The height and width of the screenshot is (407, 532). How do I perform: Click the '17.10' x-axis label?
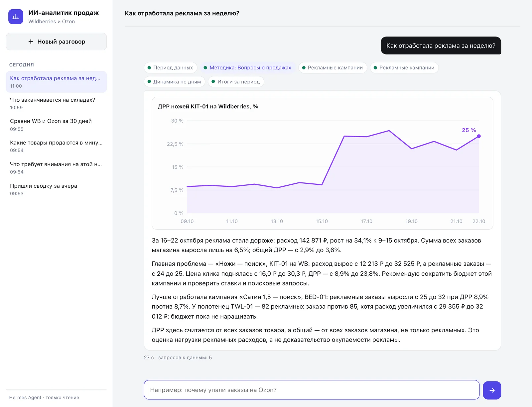(366, 221)
